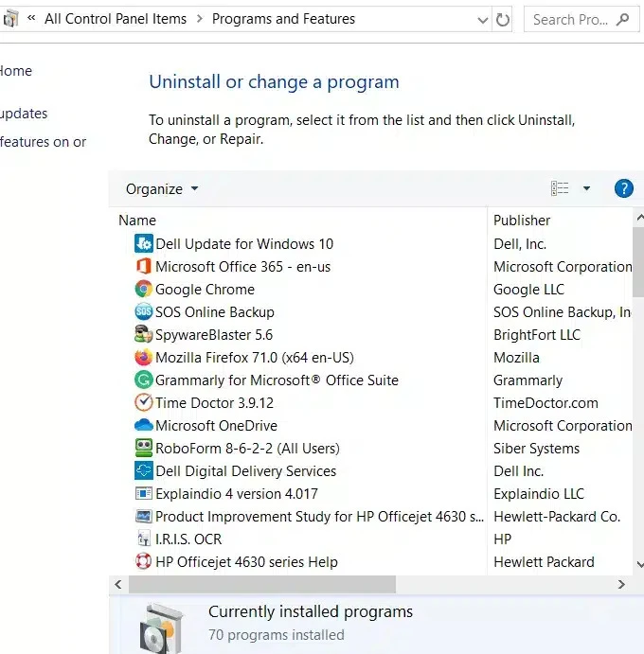Expand the breadcrumb double chevron

(x=31, y=18)
